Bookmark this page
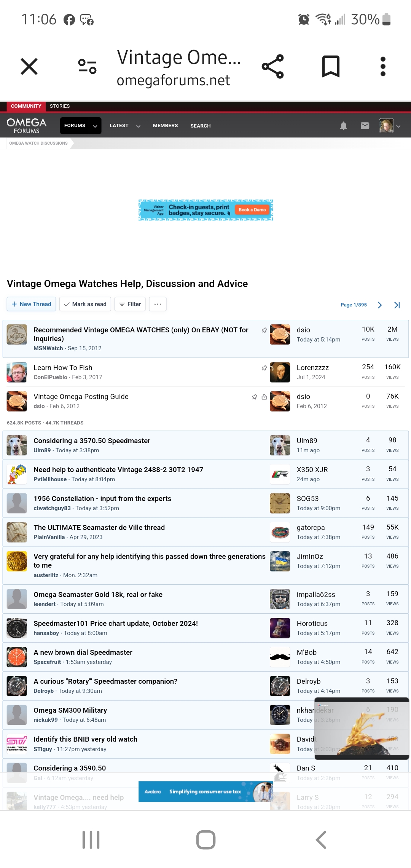Screen dimensions: 411x868 [331, 67]
